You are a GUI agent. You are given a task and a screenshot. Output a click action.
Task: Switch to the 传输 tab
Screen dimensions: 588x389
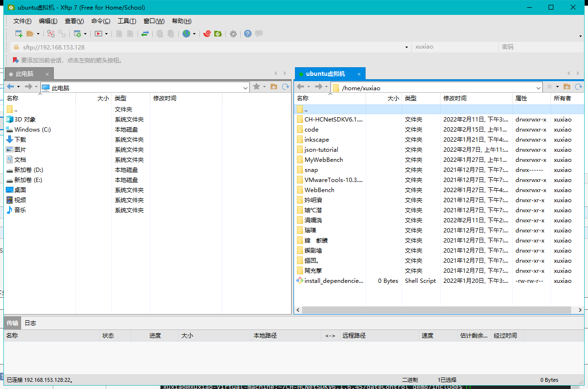12,323
